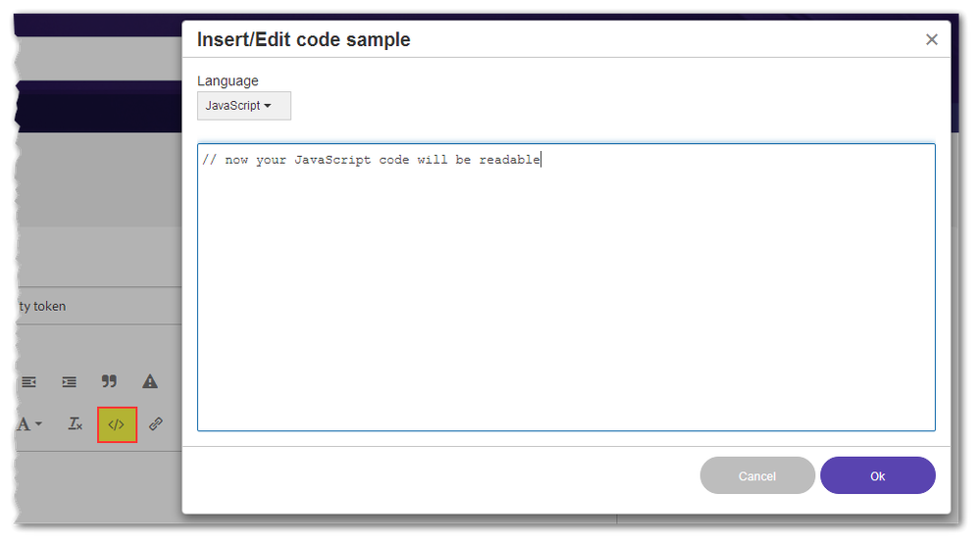Close the Insert/Edit code sample dialog
Image resolution: width=980 pixels, height=545 pixels.
click(x=931, y=40)
